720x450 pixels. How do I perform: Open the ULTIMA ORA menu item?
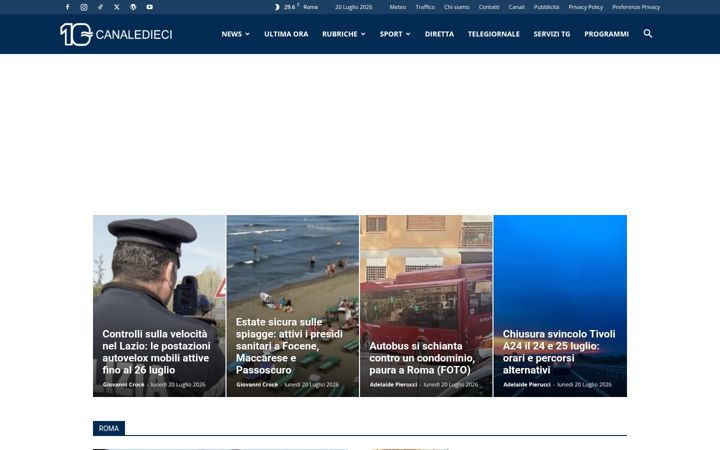(x=286, y=34)
